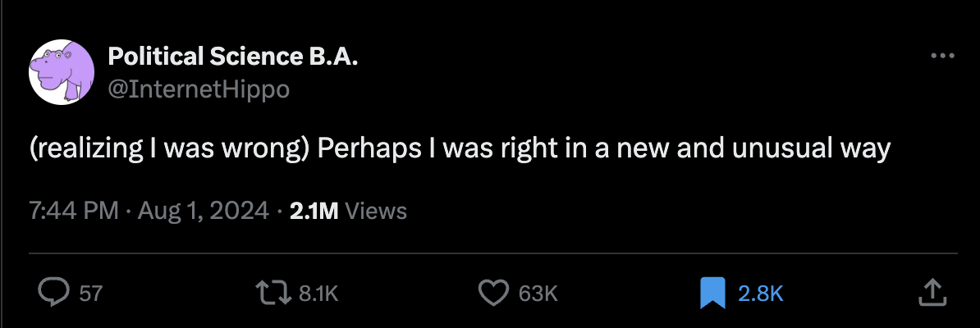Viewport: 980px width, 328px height.
Task: Like the tweet with the heart icon
Action: point(494,293)
